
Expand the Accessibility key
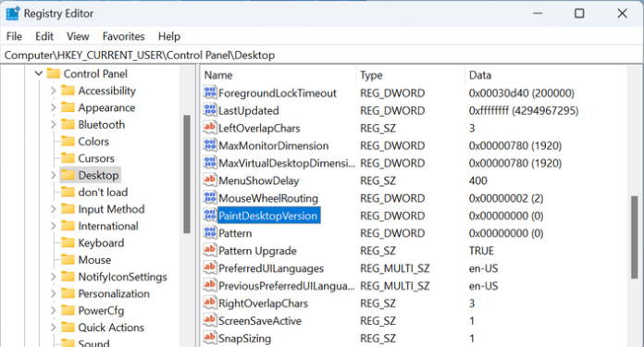(x=53, y=91)
